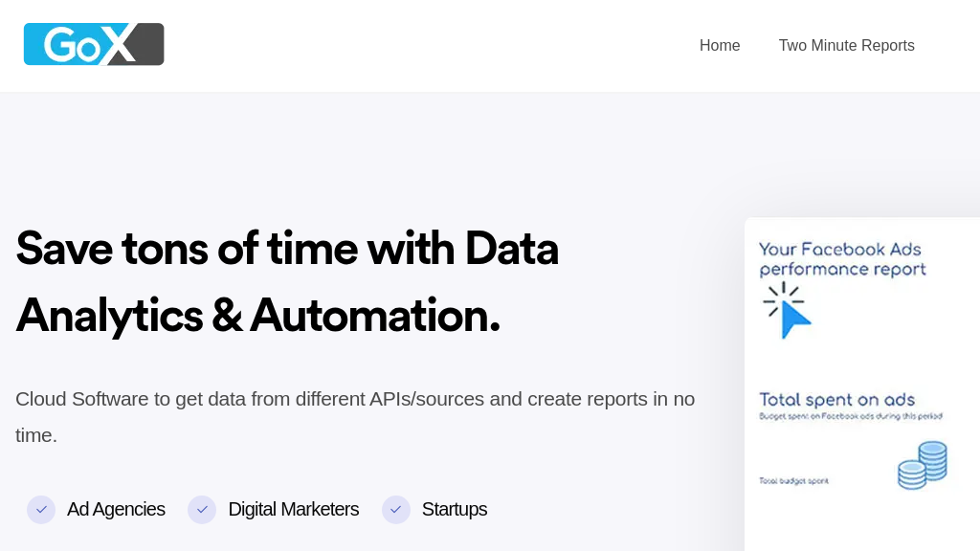Screen dimensions: 980x551
Task: Click Your Facebook Ads performance report title
Action: (842, 259)
